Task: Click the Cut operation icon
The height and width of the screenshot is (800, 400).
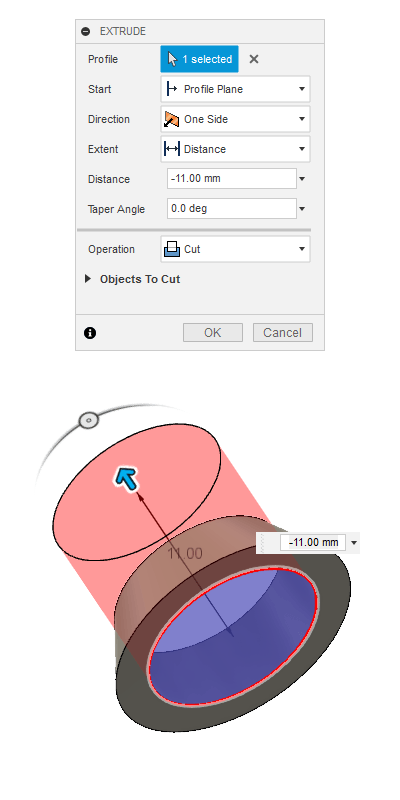Action: click(171, 249)
